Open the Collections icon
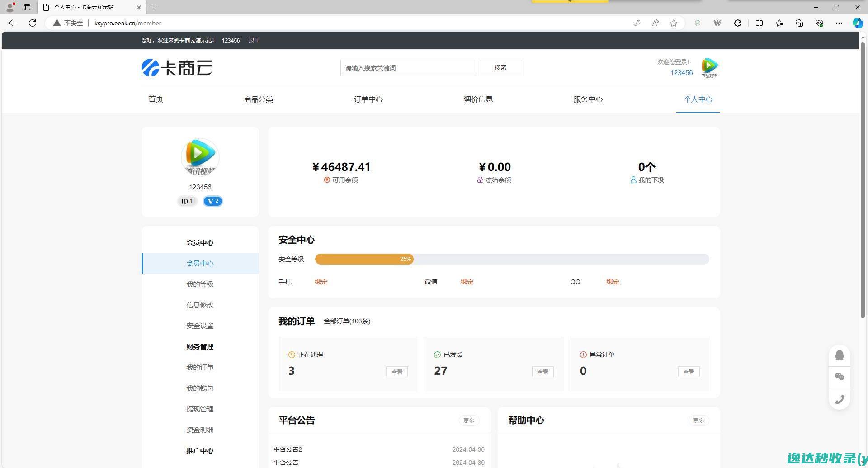This screenshot has width=868, height=468. pyautogui.click(x=799, y=23)
